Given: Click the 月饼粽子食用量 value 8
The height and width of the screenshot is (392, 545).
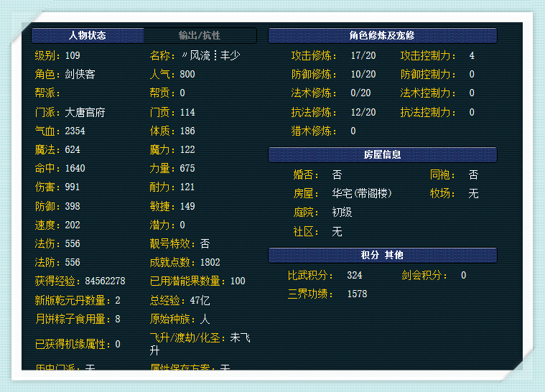Looking at the screenshot, I should [x=118, y=319].
